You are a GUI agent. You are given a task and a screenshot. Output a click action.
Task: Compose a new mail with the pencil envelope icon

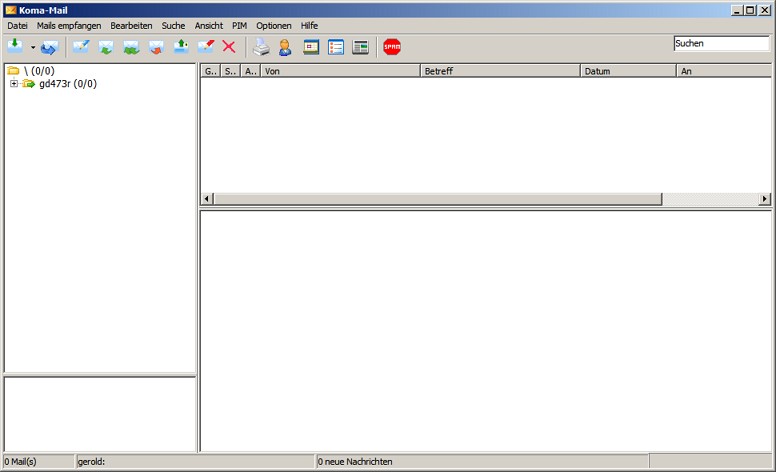pos(81,47)
